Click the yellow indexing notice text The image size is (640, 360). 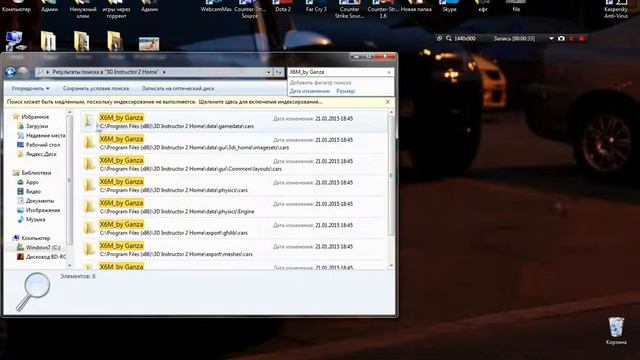(x=164, y=102)
